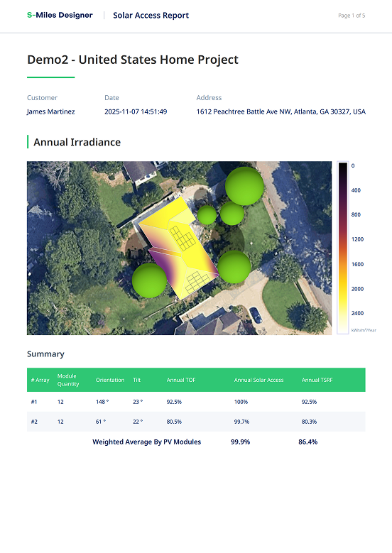Screen dimensions: 392x553
Task: Click the irradiance color scale bar
Action: point(343,248)
